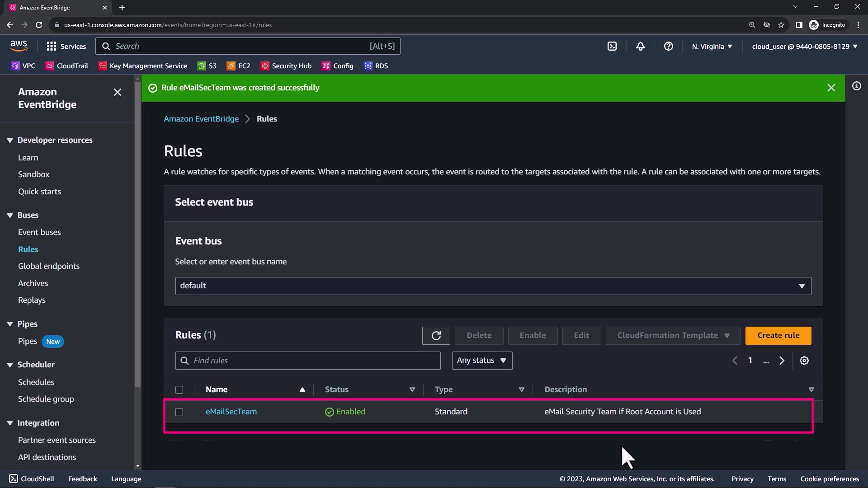
Task: Go to Schedules in sidebar
Action: point(36,382)
